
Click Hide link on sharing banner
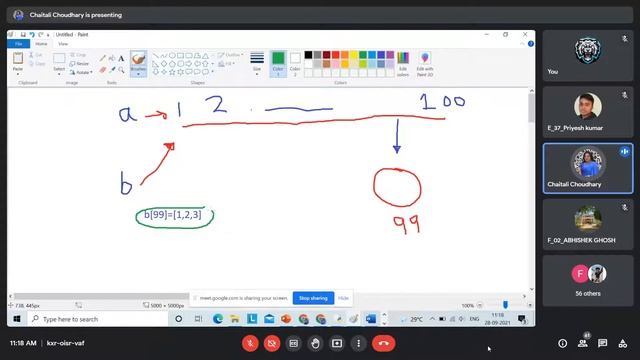pyautogui.click(x=343, y=298)
